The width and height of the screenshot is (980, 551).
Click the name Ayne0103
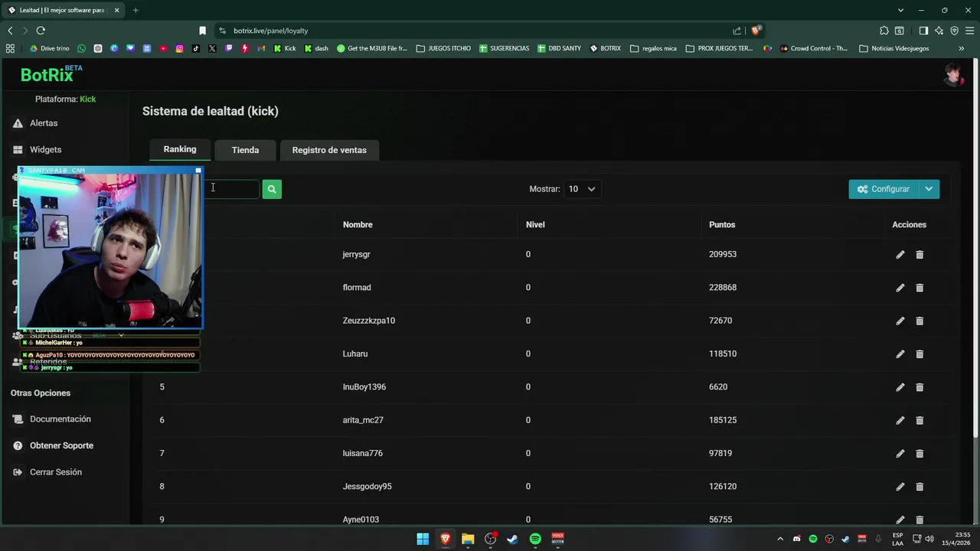(361, 520)
